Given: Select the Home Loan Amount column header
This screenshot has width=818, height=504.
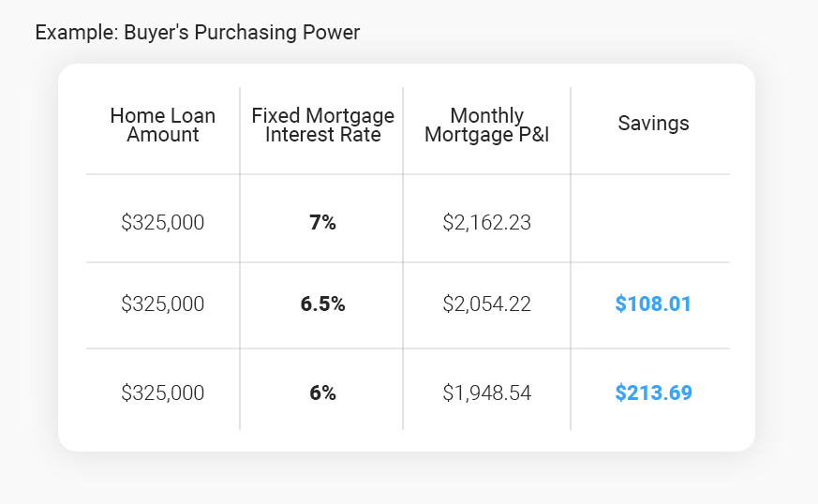Looking at the screenshot, I should click(163, 126).
